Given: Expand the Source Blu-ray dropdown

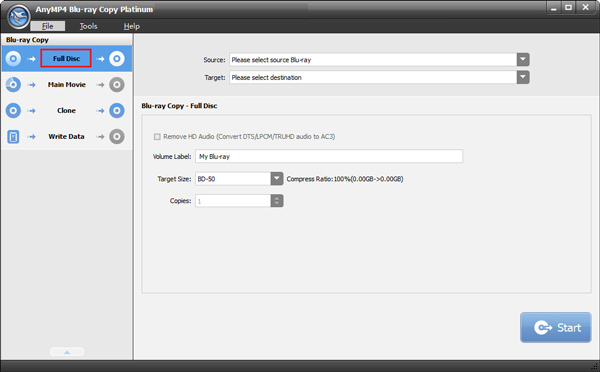Looking at the screenshot, I should (x=523, y=60).
